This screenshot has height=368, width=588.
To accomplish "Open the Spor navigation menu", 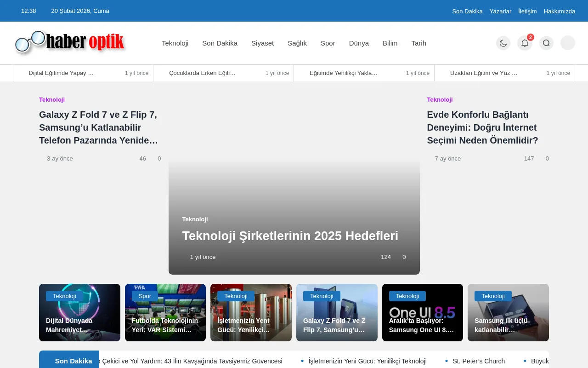I will click(x=328, y=43).
